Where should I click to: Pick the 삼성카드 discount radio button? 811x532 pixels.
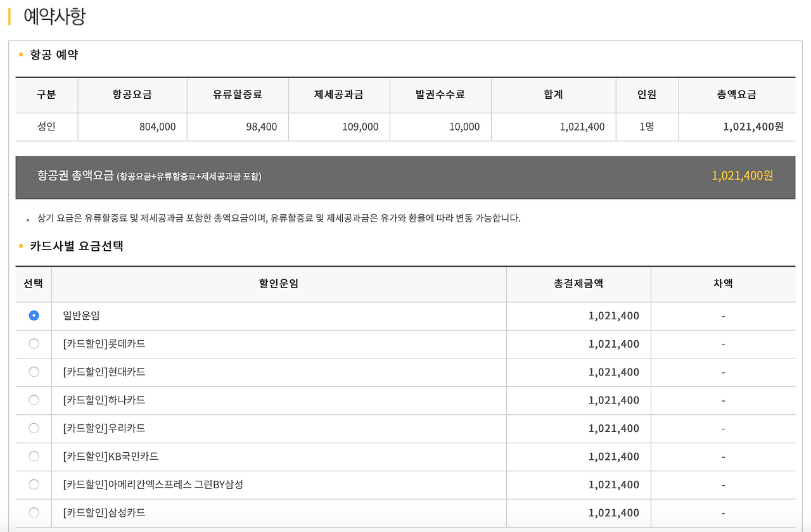point(34,512)
